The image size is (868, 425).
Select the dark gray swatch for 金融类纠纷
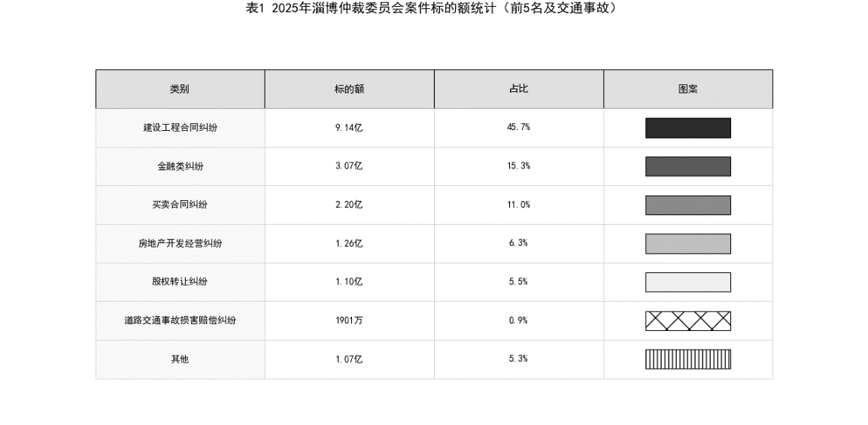(x=687, y=166)
